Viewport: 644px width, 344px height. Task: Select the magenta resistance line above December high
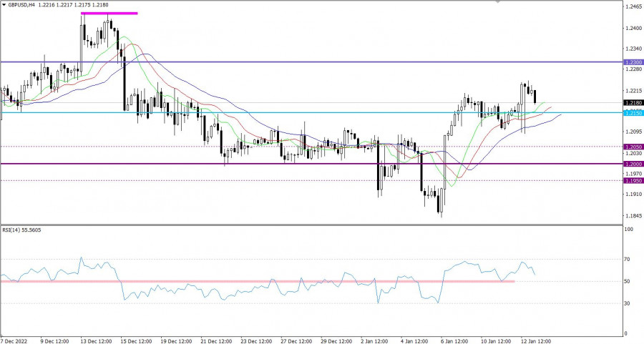(x=109, y=13)
